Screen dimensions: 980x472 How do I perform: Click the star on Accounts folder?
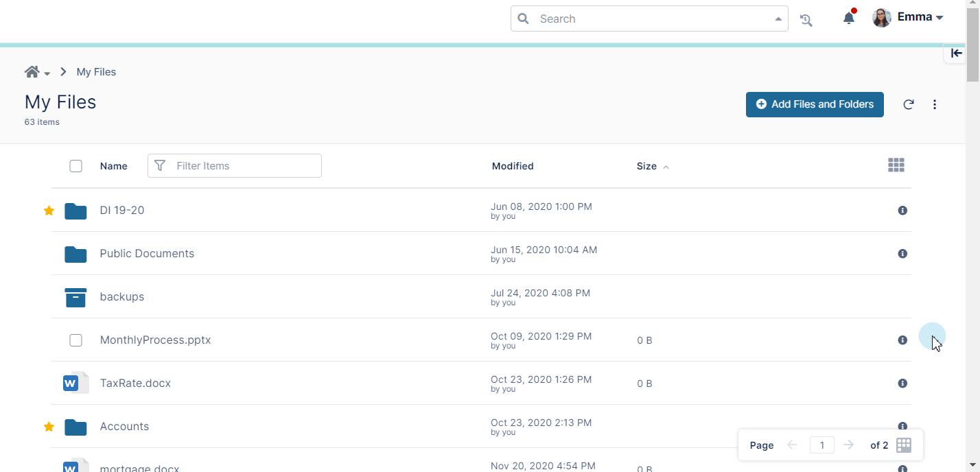pyautogui.click(x=49, y=427)
